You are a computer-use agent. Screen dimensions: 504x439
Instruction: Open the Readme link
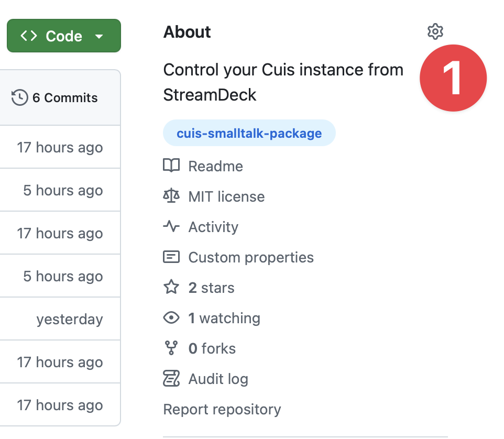coord(203,166)
